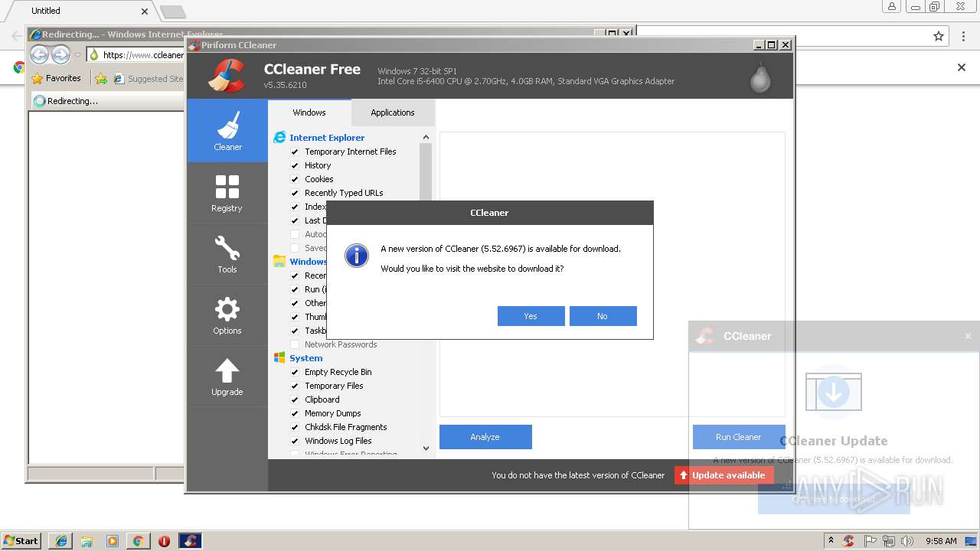The image size is (980, 551).
Task: Uncheck Empty Recycle Bin
Action: click(x=295, y=372)
